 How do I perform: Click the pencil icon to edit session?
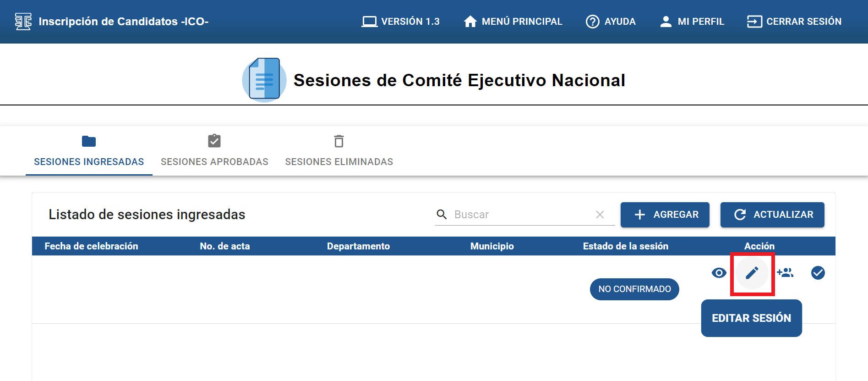[x=752, y=273]
